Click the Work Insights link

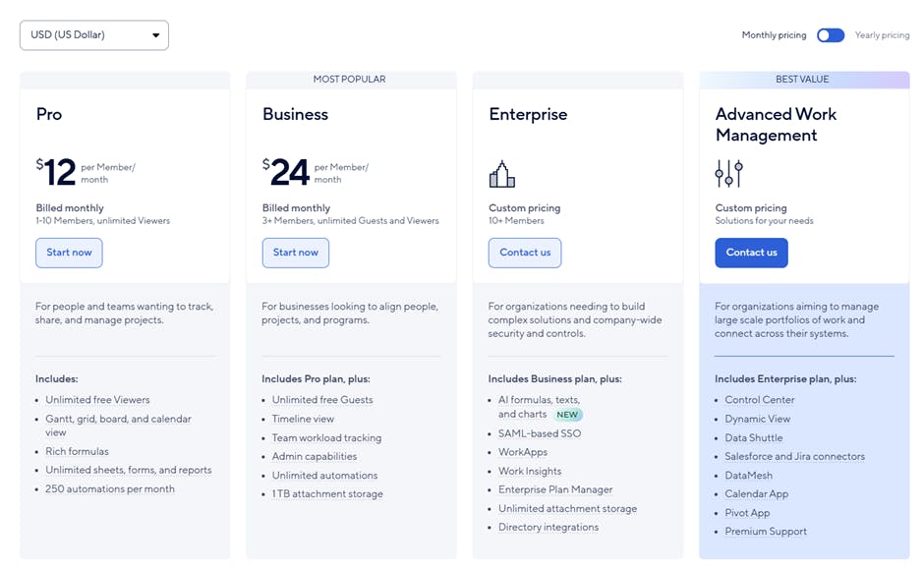point(530,471)
